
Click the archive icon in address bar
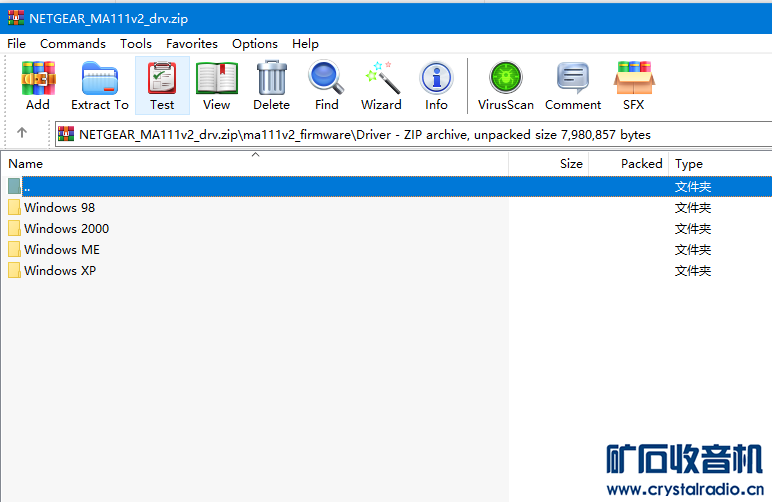66,134
